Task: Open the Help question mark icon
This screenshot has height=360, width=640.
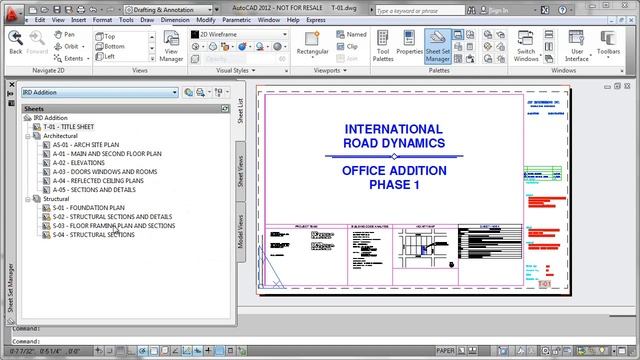Action: tap(562, 10)
